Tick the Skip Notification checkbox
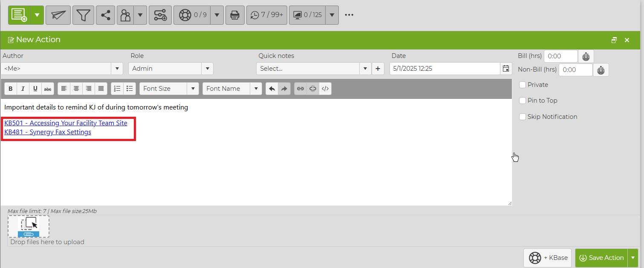Viewport: 644px width, 268px height. click(523, 117)
